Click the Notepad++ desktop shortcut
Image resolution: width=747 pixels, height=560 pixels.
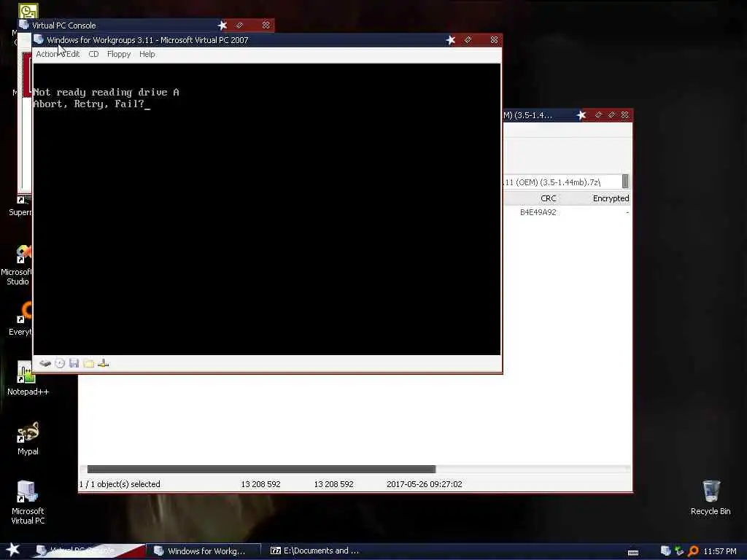click(x=28, y=378)
